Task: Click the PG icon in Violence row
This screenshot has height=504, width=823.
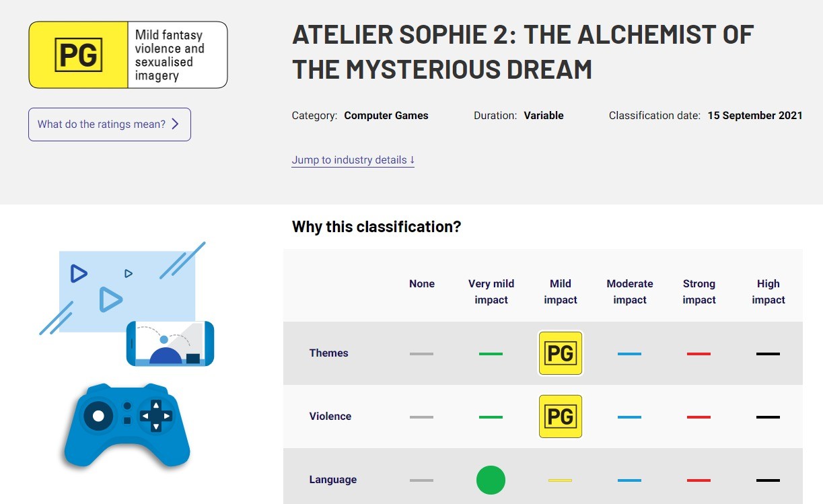Action: [561, 417]
